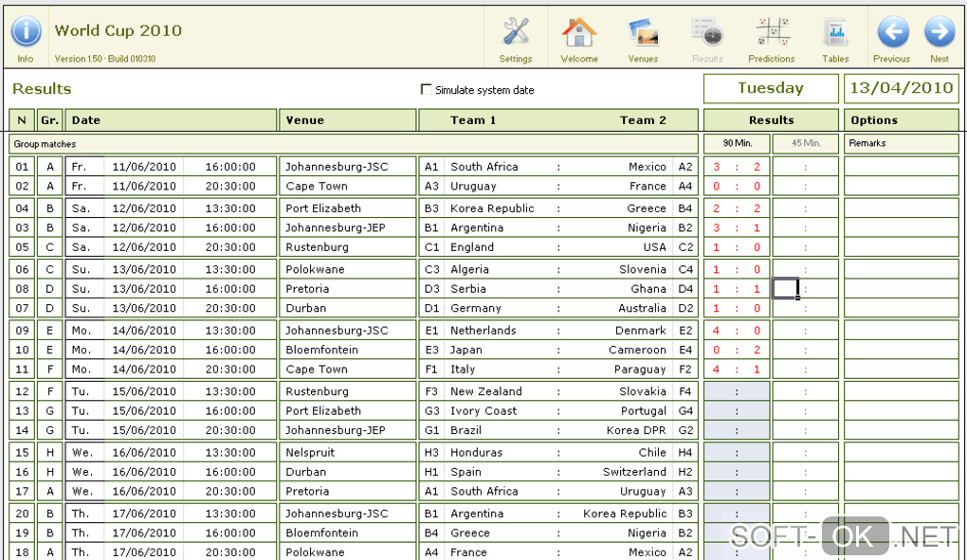Viewport: 967px width, 560px height.
Task: Open the Info icon
Action: (x=26, y=32)
